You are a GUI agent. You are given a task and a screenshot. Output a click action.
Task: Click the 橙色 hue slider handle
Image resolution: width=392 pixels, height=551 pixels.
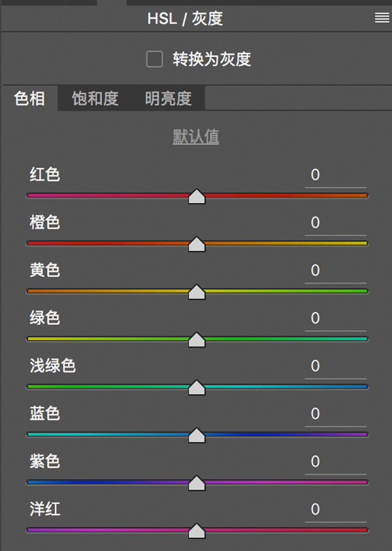click(x=197, y=244)
